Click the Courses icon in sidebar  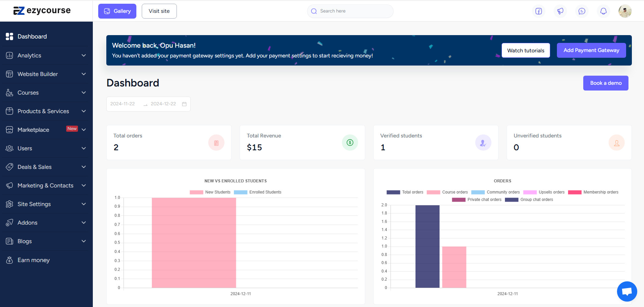coord(9,93)
